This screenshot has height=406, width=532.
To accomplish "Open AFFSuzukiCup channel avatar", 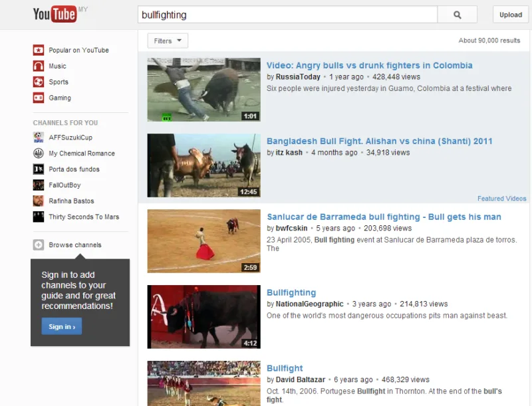I will 39,138.
